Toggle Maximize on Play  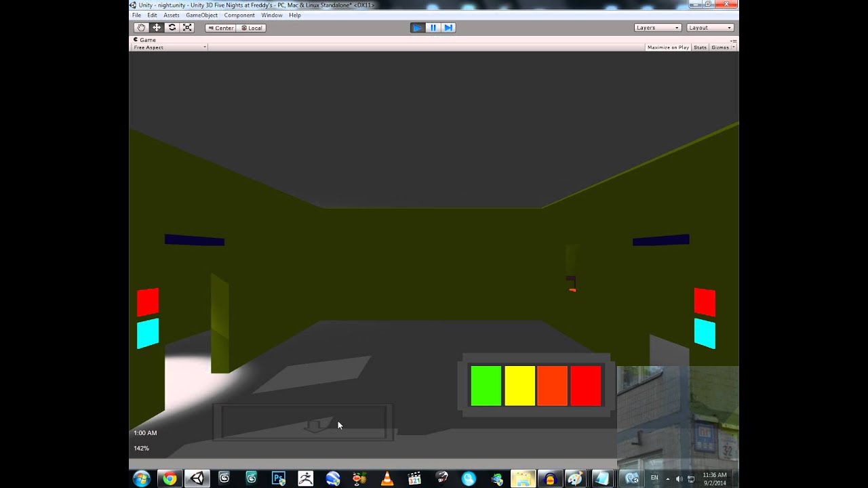(668, 47)
